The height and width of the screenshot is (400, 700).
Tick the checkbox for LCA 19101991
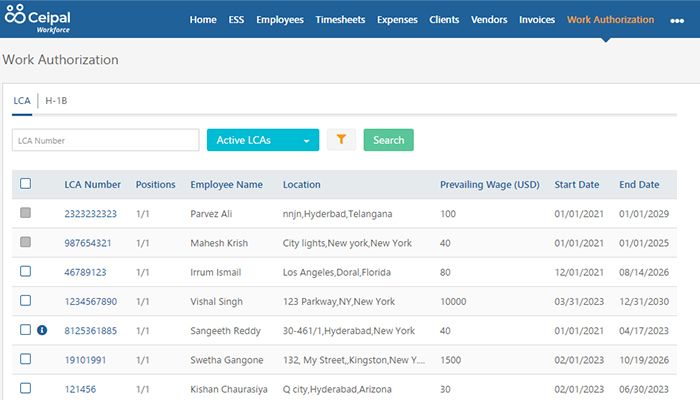[x=26, y=359]
